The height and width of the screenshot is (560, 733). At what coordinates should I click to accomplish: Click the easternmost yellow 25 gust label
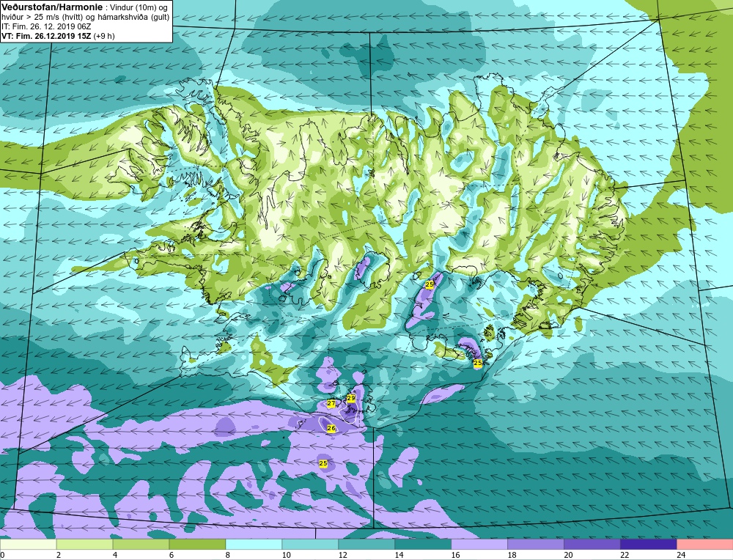(x=478, y=363)
